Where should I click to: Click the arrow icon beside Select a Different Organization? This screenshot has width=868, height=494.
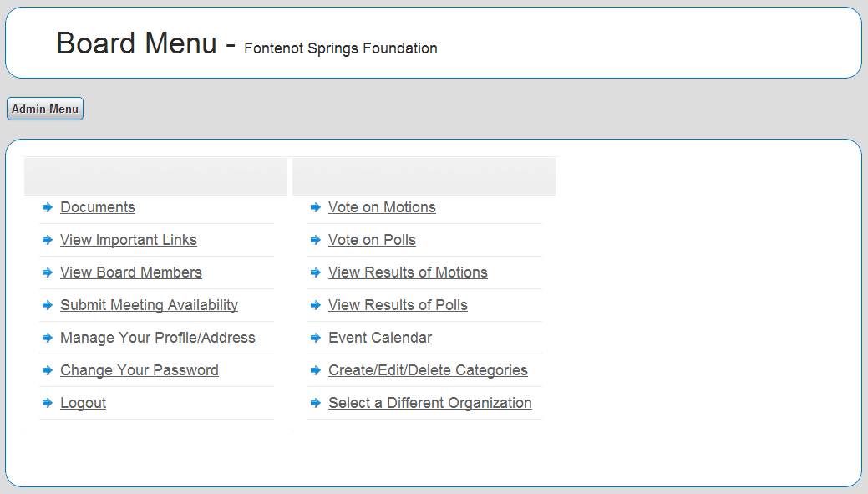point(316,403)
